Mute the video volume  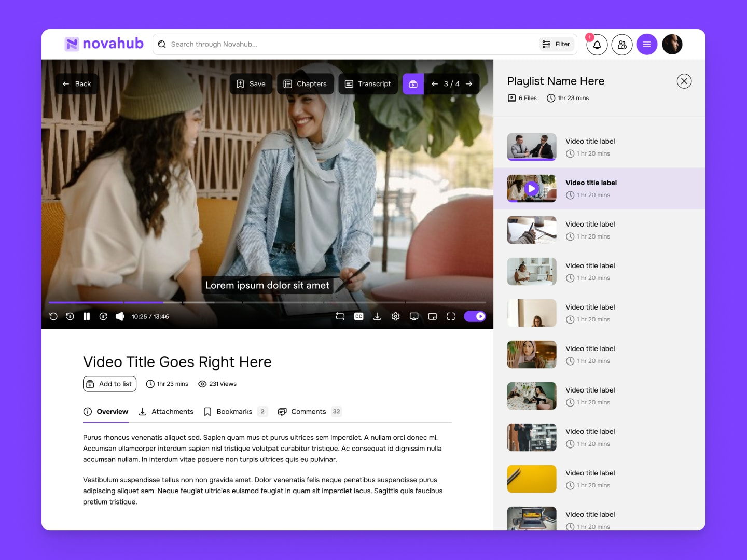pos(120,316)
